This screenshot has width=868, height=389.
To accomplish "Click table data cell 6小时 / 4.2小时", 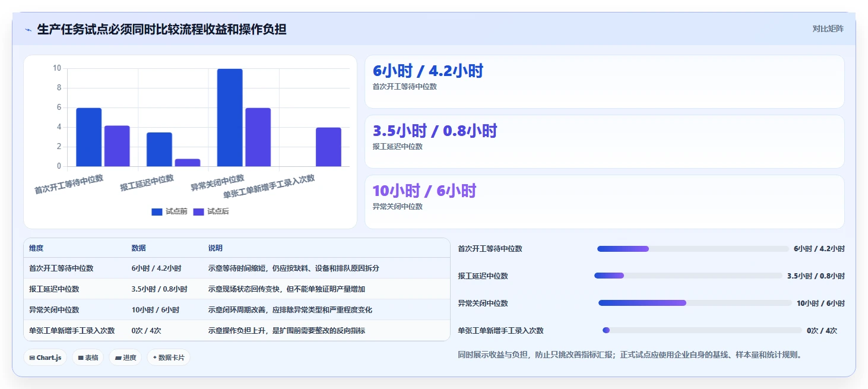I will [157, 268].
